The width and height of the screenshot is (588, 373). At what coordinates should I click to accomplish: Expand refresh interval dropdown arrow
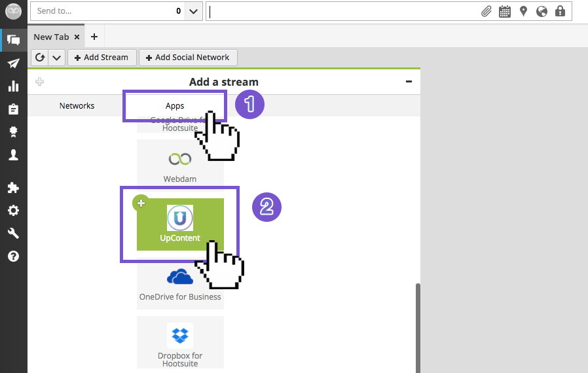[x=56, y=58]
